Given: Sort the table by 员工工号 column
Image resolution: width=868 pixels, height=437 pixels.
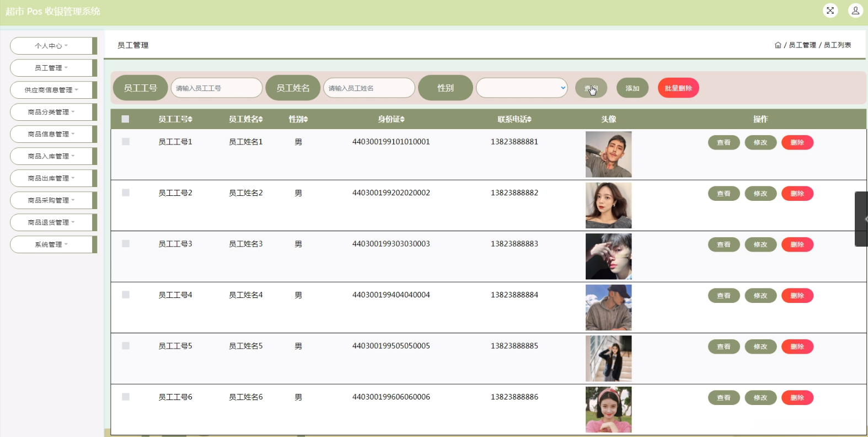Looking at the screenshot, I should tap(175, 119).
